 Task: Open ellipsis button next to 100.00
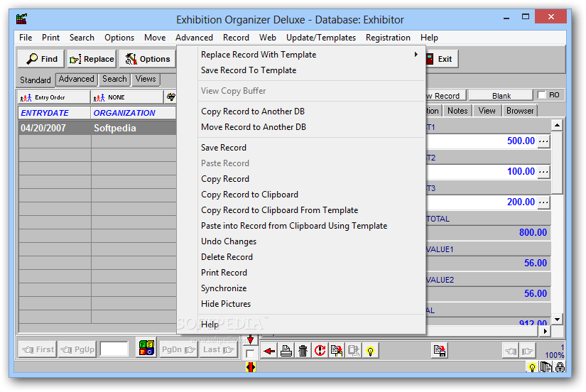tap(543, 172)
